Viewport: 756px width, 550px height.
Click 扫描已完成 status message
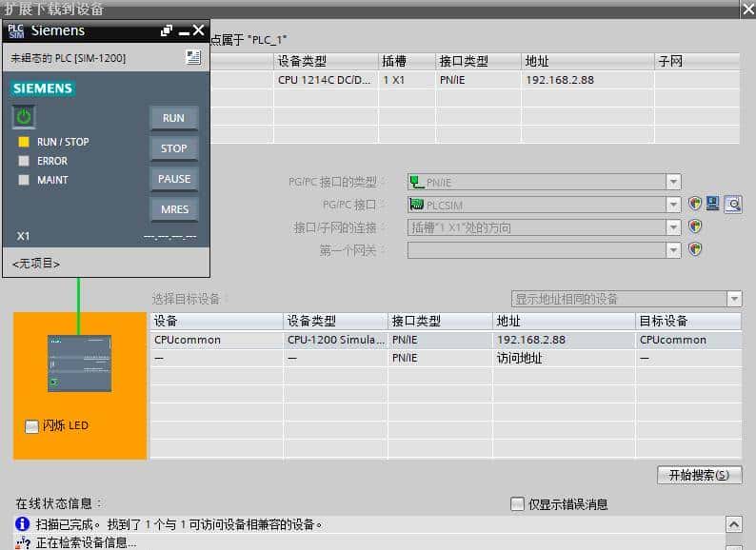point(179,524)
